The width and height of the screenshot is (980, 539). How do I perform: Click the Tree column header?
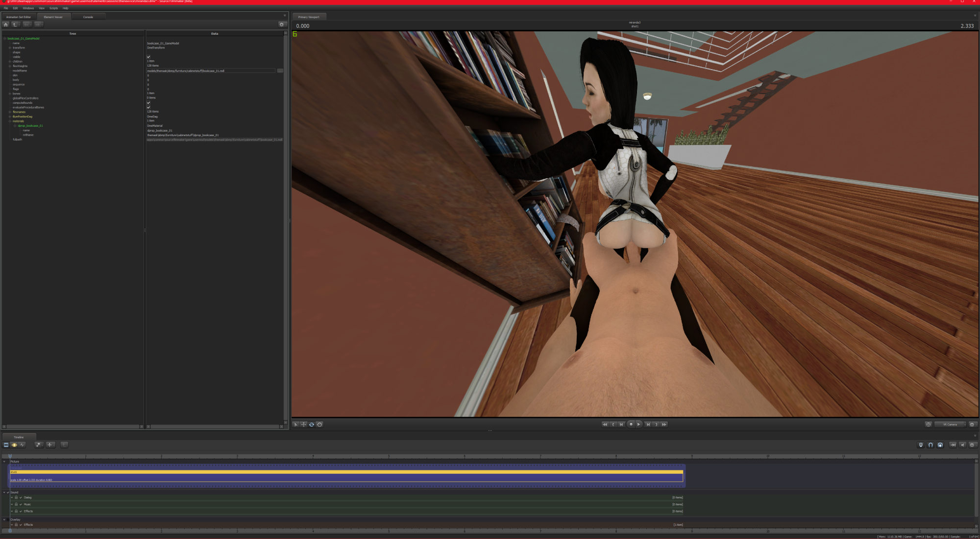point(73,34)
